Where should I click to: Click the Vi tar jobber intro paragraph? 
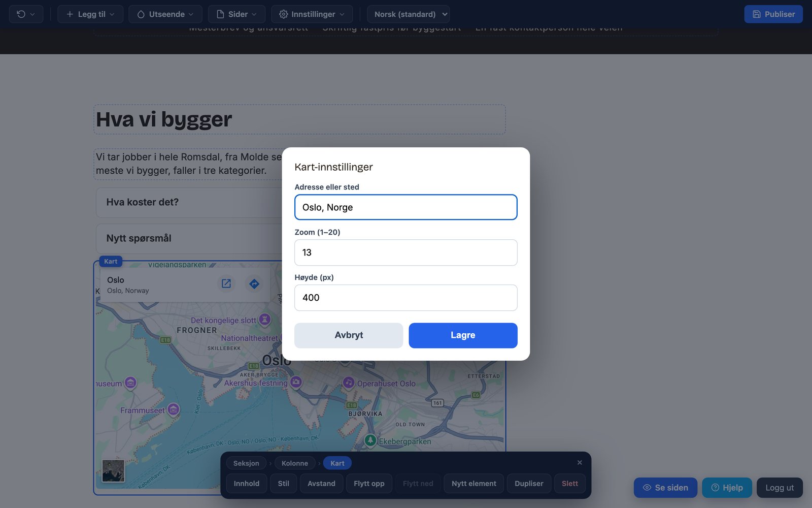[x=189, y=164]
